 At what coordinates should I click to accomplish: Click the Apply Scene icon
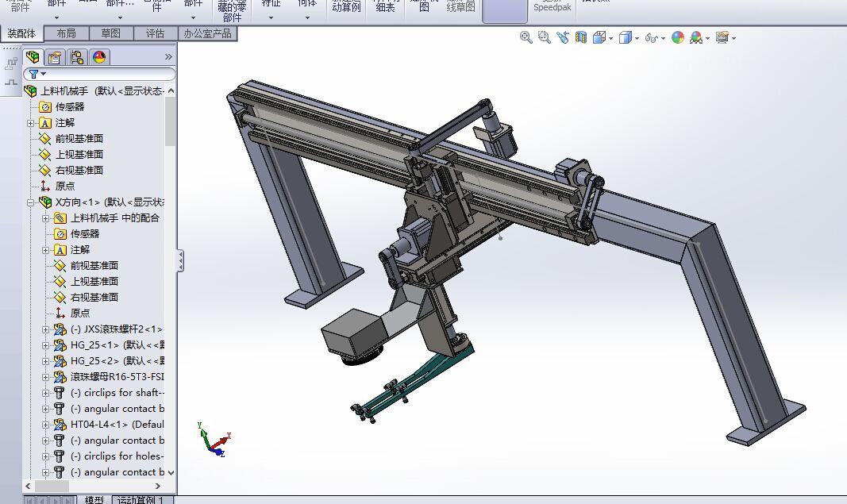[696, 37]
